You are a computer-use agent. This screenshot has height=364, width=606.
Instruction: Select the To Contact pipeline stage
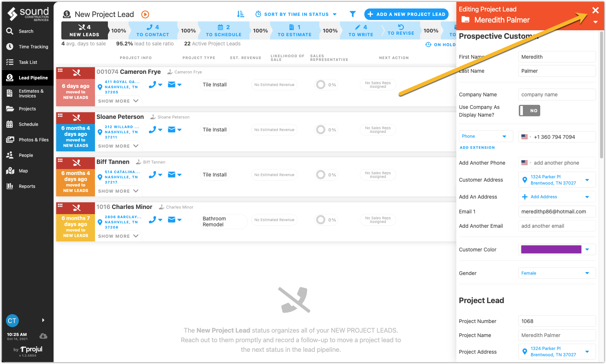(x=153, y=30)
